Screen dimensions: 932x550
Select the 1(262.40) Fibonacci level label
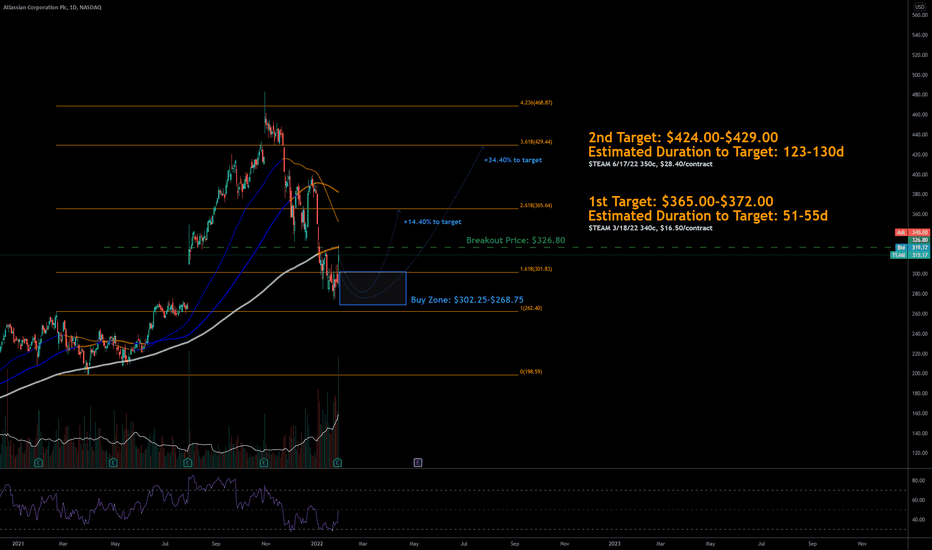click(531, 309)
